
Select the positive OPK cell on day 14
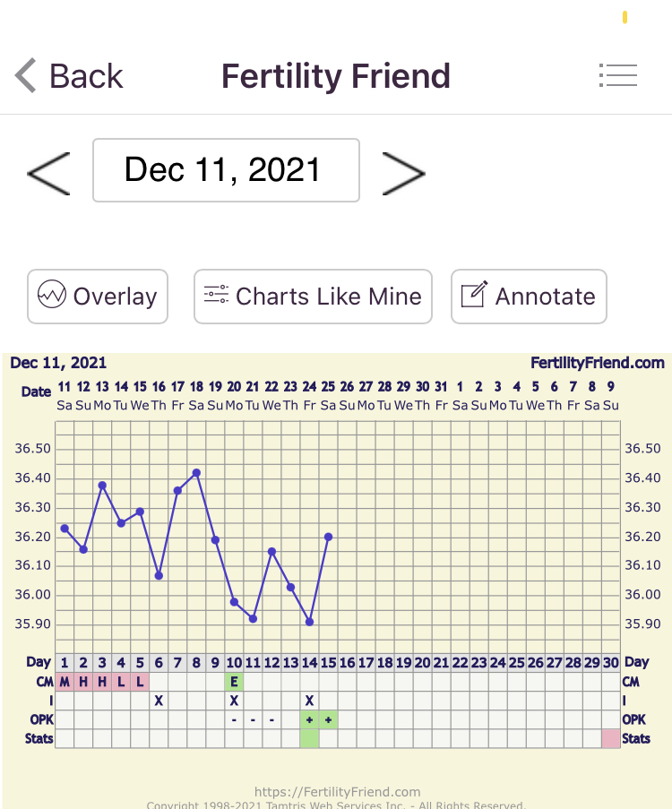[309, 719]
